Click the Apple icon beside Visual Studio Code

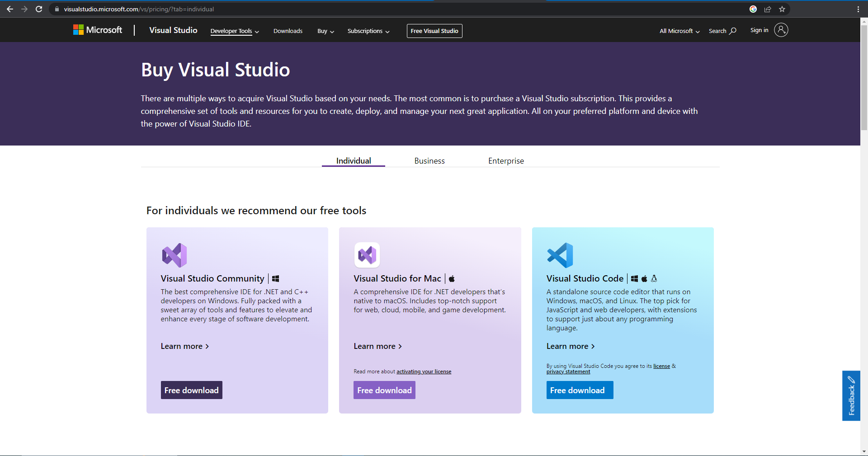(x=644, y=279)
